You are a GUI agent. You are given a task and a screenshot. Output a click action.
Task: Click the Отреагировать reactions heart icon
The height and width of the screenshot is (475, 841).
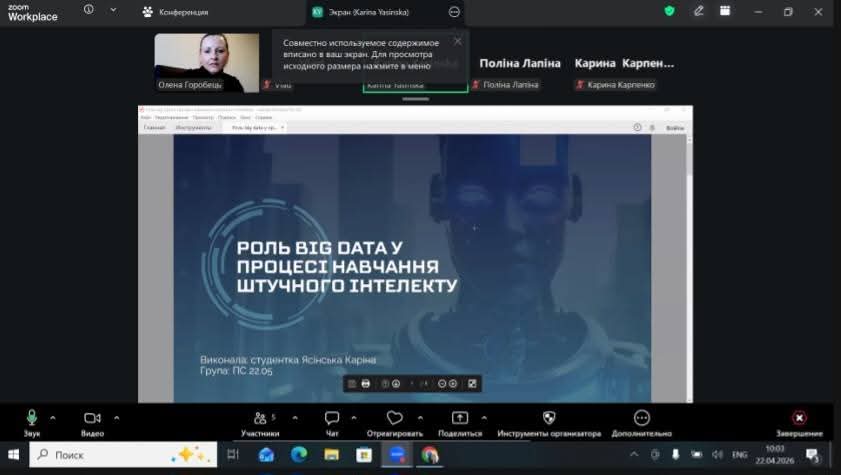tap(394, 420)
